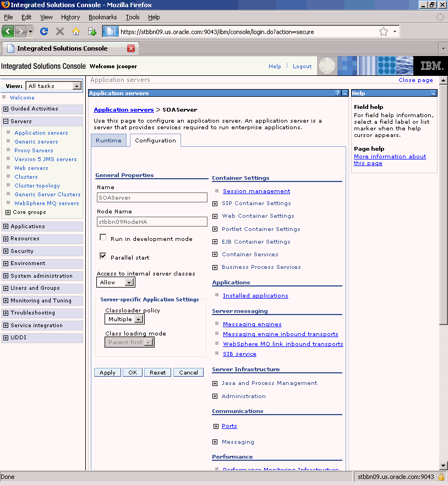This screenshot has height=485, width=448.
Task: Minimize the Application servers portlet
Action: (345, 93)
